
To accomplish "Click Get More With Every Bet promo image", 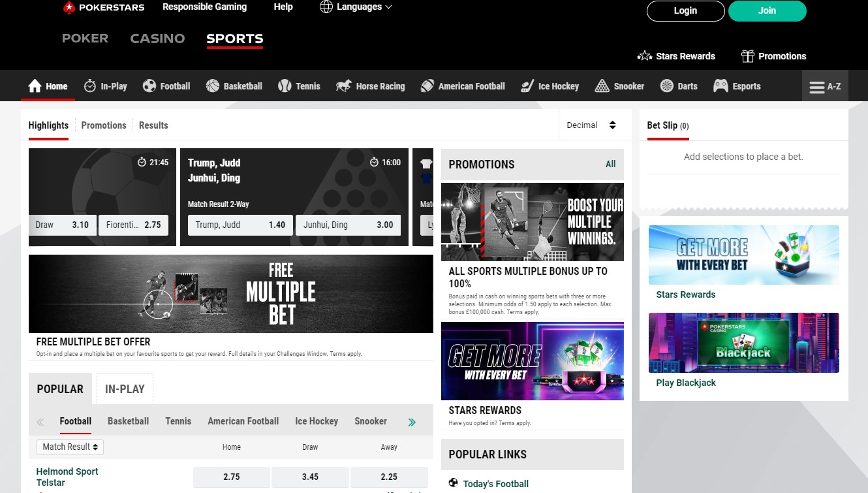I will (x=533, y=361).
